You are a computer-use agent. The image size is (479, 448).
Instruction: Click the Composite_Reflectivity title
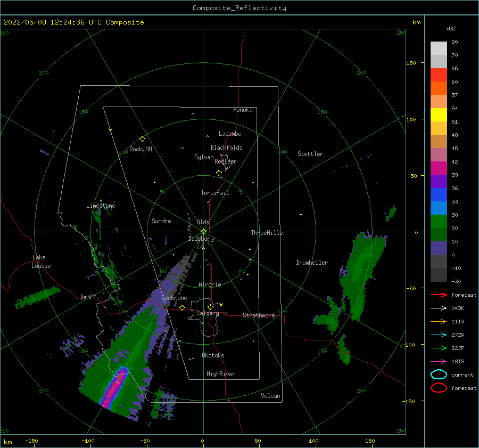(x=240, y=8)
